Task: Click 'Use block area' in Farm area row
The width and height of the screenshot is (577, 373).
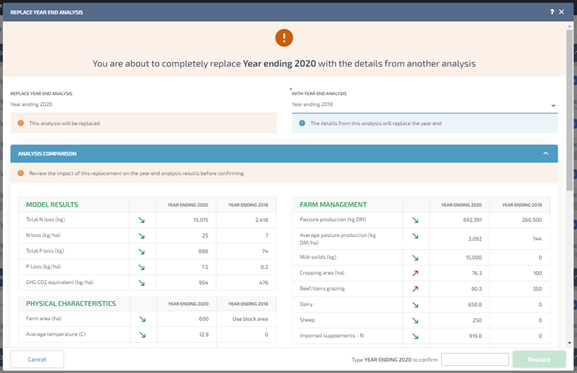Action: [x=250, y=319]
